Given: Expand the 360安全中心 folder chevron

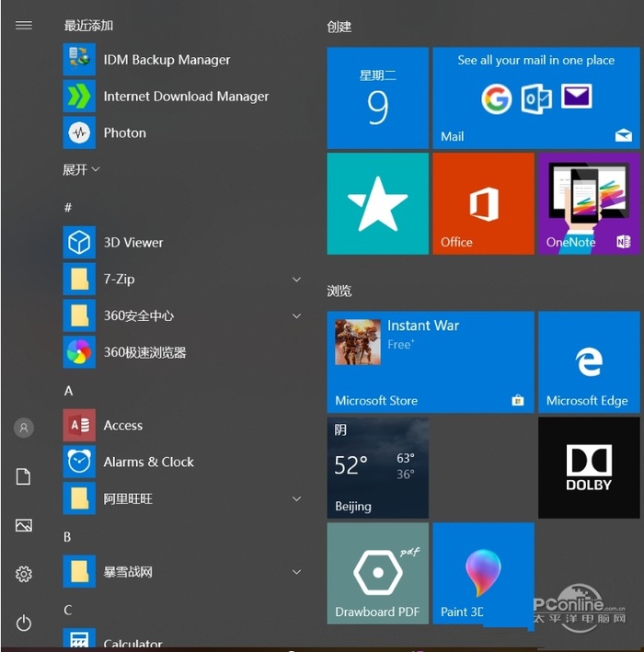Looking at the screenshot, I should (x=296, y=316).
